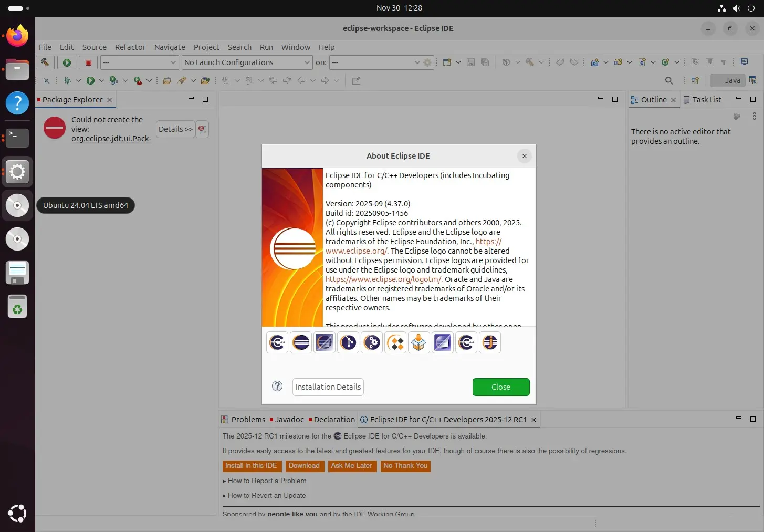Click the New wizard icon in main toolbar

[x=447, y=62]
